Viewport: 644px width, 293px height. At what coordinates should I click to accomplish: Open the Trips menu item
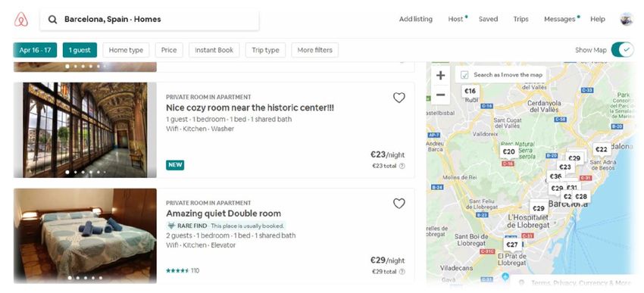521,19
